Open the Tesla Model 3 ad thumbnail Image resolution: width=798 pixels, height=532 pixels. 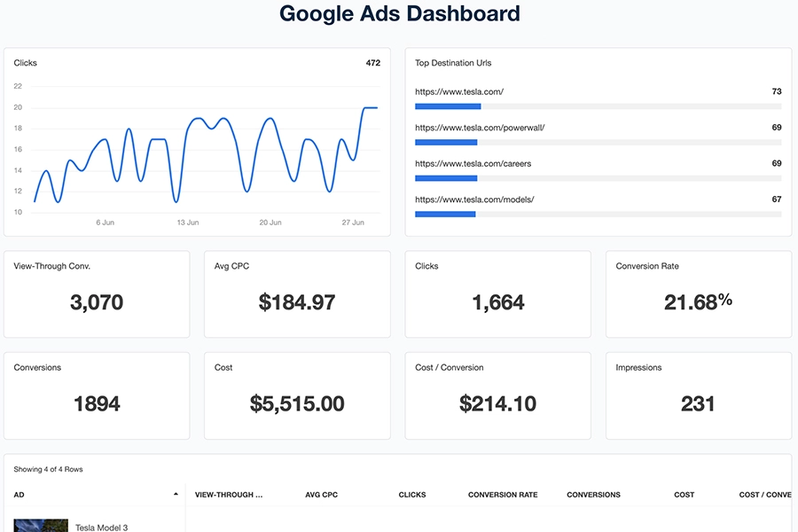[41, 525]
